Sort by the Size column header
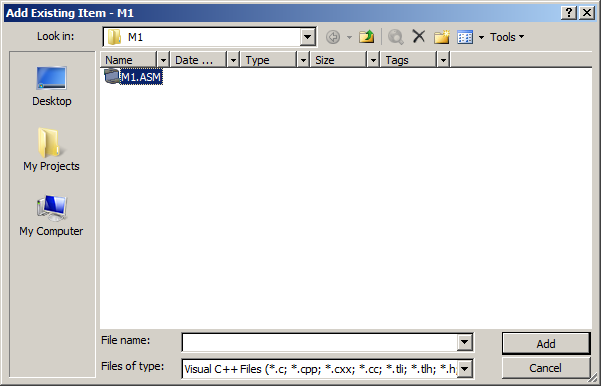This screenshot has width=601, height=386. click(x=338, y=60)
